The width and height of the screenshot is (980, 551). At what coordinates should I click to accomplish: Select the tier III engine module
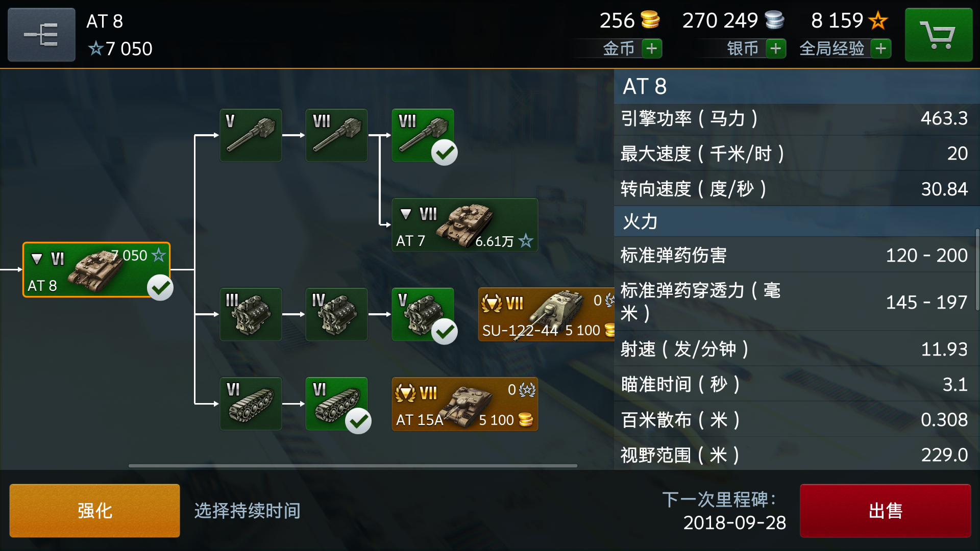tap(251, 314)
